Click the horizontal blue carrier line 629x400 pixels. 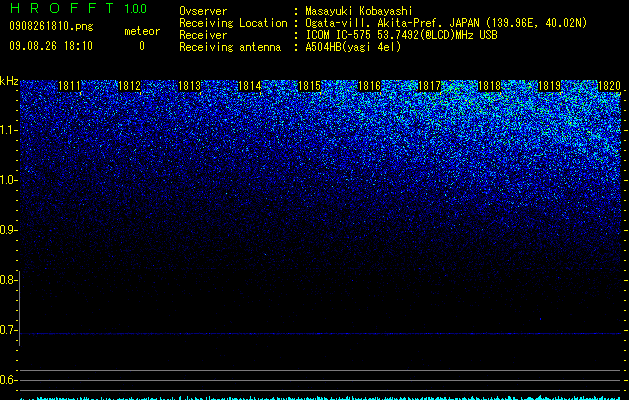[x=320, y=333]
